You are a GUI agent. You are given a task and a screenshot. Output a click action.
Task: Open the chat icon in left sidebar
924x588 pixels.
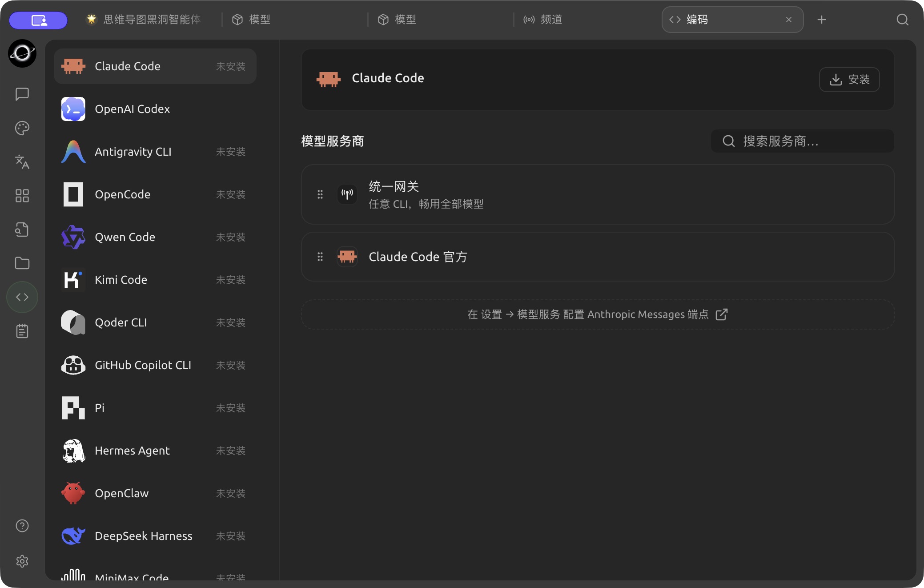click(x=22, y=94)
